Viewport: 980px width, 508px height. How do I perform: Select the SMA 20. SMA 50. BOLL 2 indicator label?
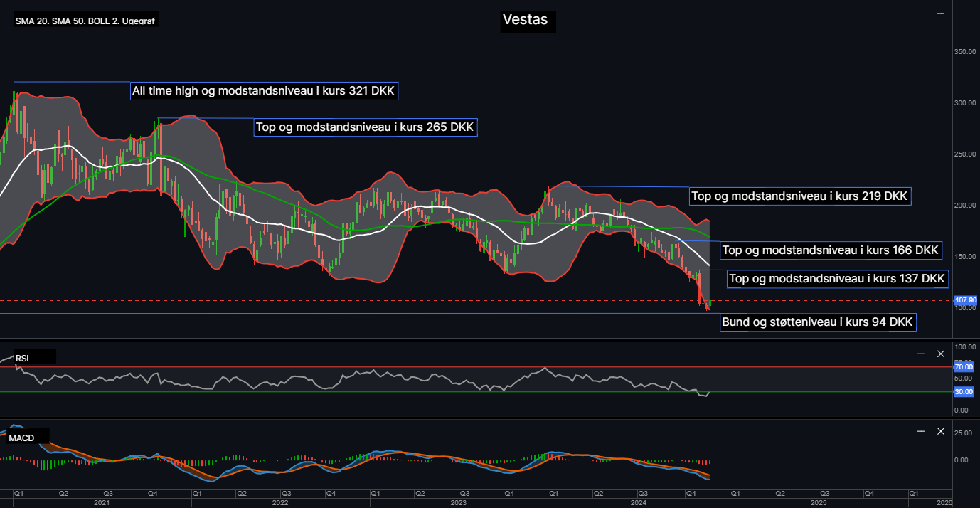point(85,22)
